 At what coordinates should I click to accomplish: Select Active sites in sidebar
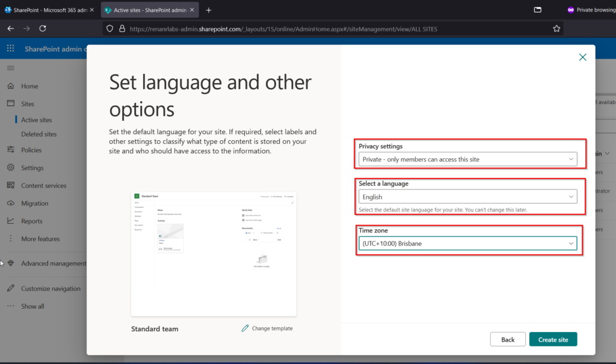click(37, 120)
